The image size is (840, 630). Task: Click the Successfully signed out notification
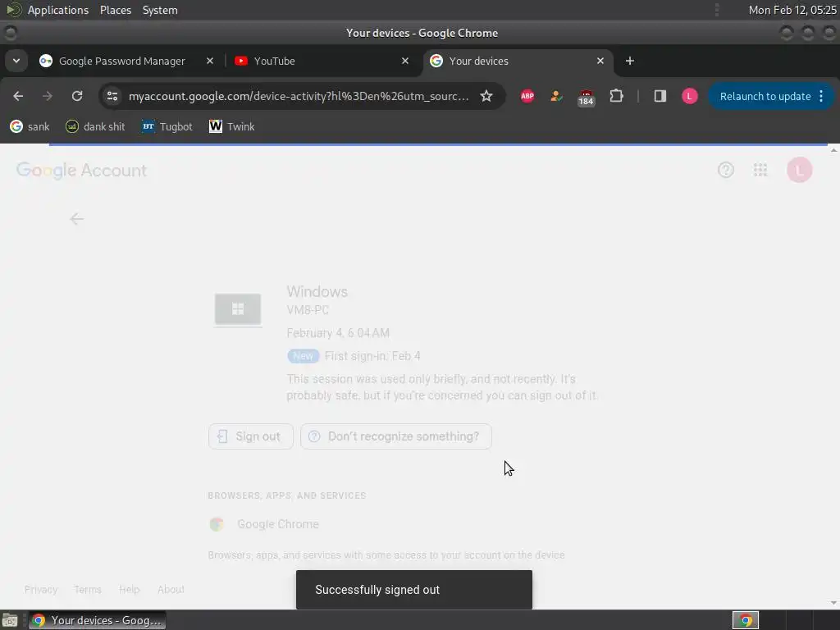tap(414, 590)
